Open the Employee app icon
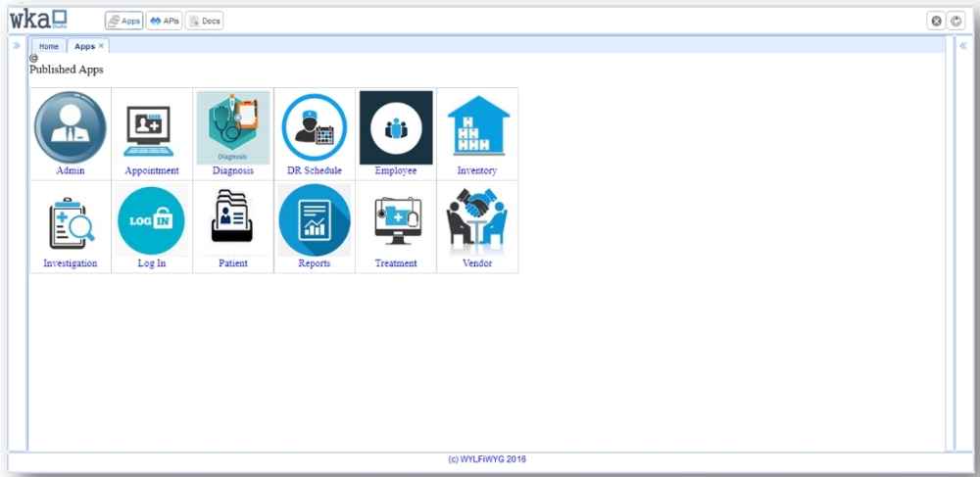 [396, 127]
